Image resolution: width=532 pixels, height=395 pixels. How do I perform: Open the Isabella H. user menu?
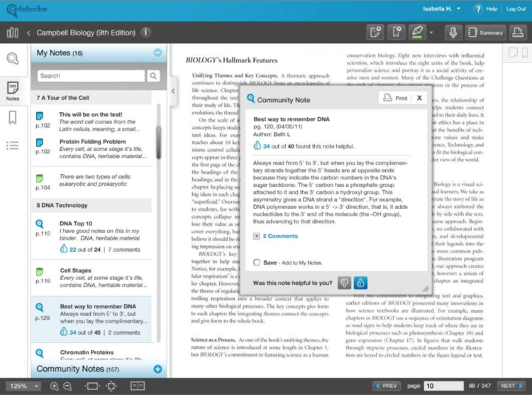click(441, 9)
